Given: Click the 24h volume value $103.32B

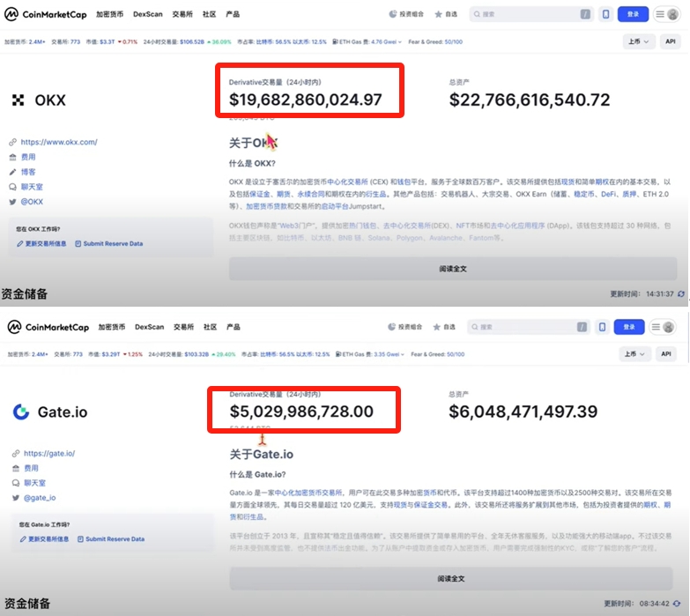Looking at the screenshot, I should click(197, 354).
